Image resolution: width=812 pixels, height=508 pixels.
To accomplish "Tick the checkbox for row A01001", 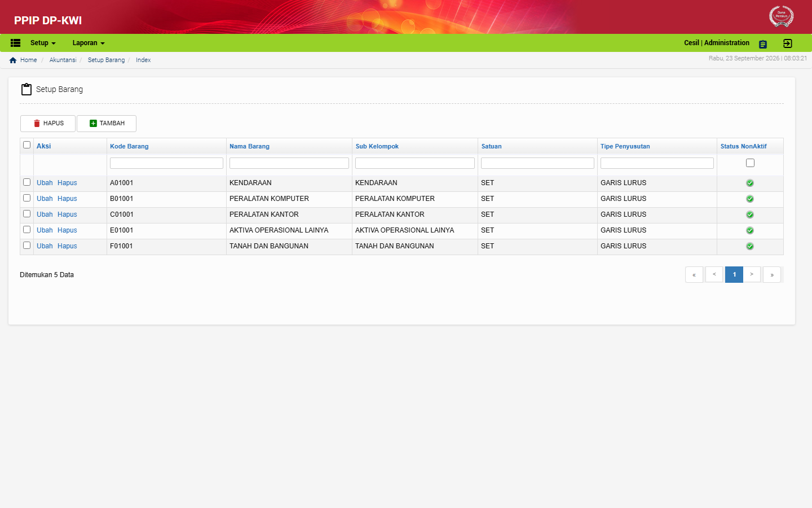I will point(27,182).
